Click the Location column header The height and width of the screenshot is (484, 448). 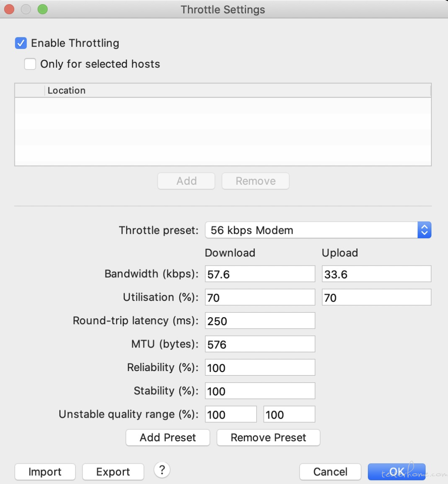tap(66, 90)
